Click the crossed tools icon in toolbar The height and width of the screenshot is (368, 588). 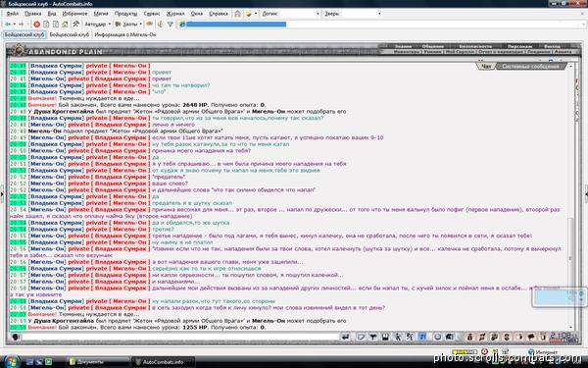76,24
